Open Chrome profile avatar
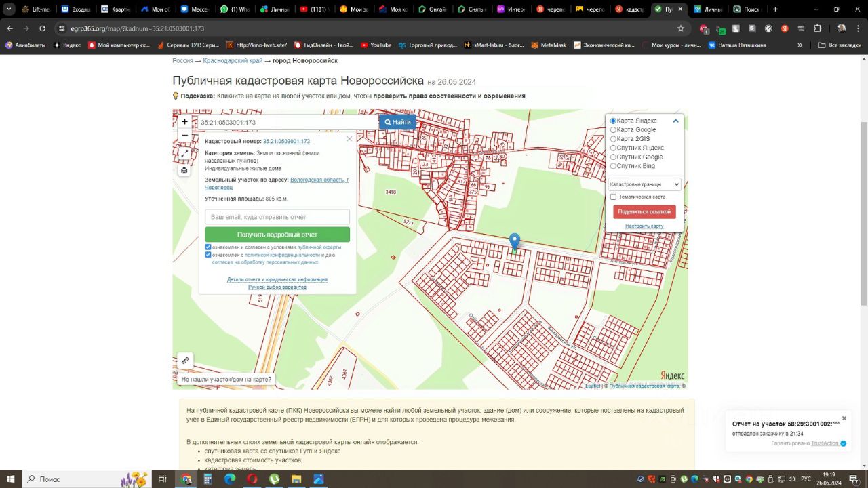868x488 pixels. pyautogui.click(x=842, y=28)
